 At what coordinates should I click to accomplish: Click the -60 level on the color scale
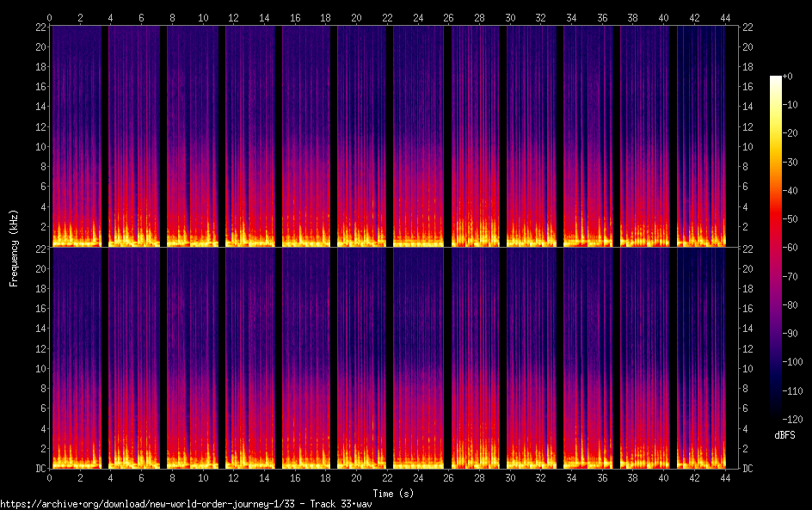point(776,249)
